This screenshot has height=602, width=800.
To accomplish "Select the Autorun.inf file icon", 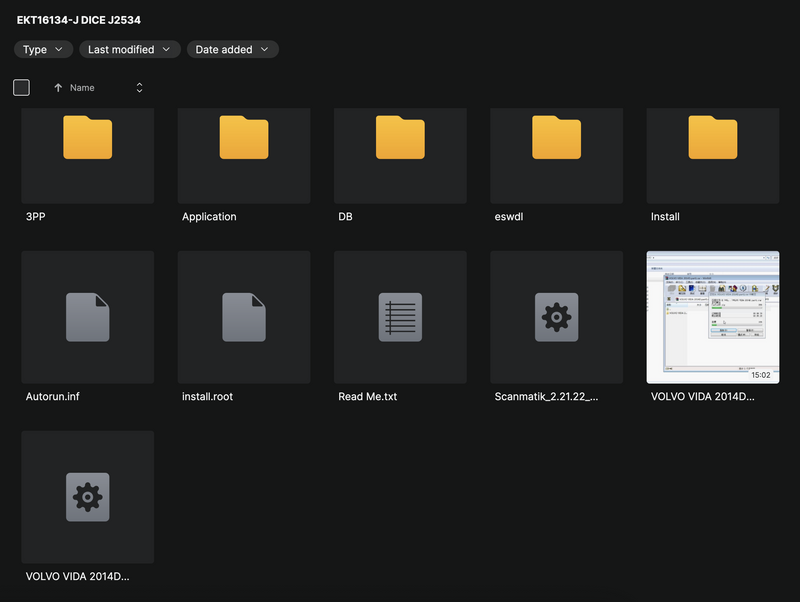I will (x=87, y=317).
